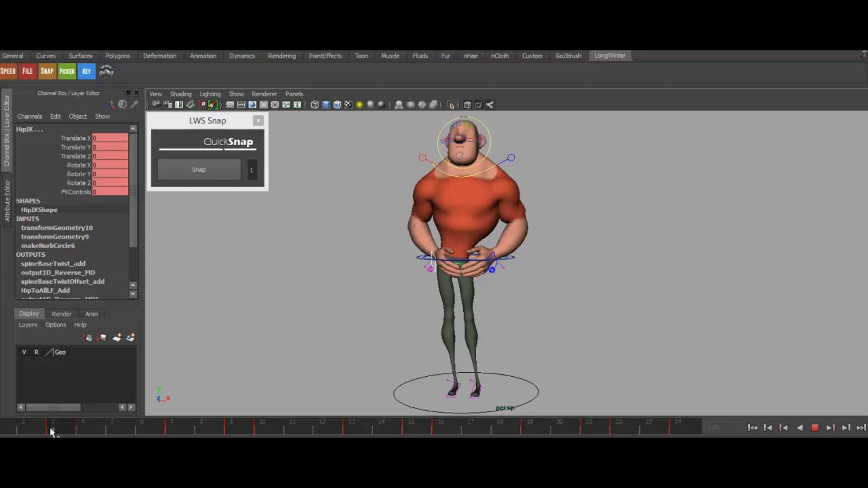The height and width of the screenshot is (488, 868).
Task: Toggle visibility V of Geo layer
Action: [24, 352]
